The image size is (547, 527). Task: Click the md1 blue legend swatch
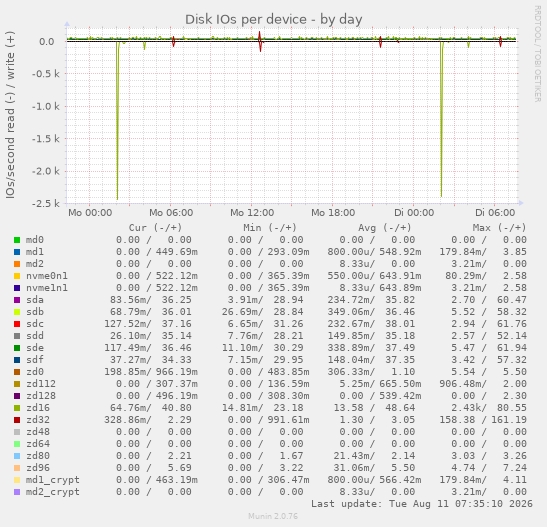[17, 252]
